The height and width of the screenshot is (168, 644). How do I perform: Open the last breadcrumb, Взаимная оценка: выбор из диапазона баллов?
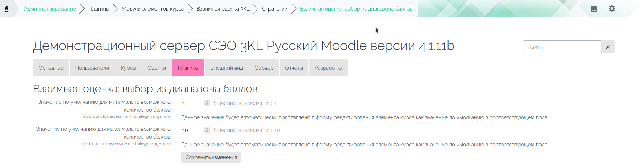point(356,9)
